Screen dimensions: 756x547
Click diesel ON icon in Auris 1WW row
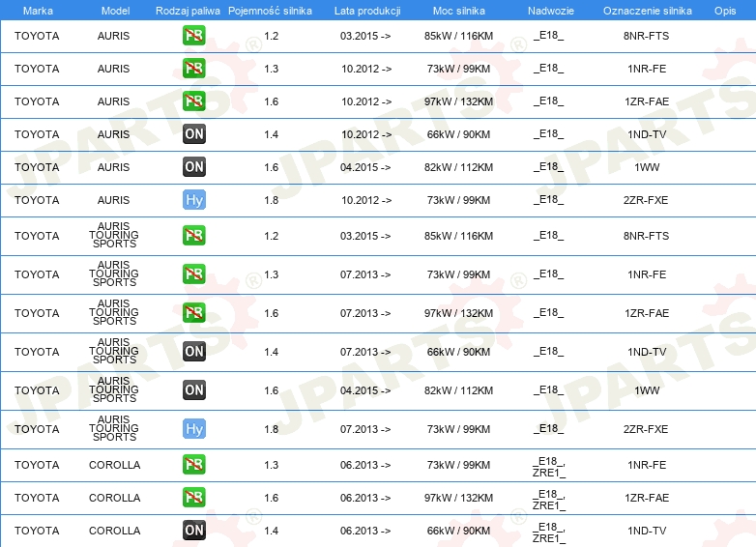[x=193, y=167]
